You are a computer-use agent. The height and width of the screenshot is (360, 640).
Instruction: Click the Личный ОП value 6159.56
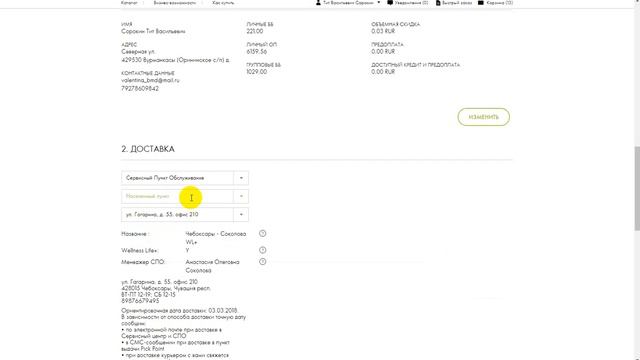click(256, 52)
